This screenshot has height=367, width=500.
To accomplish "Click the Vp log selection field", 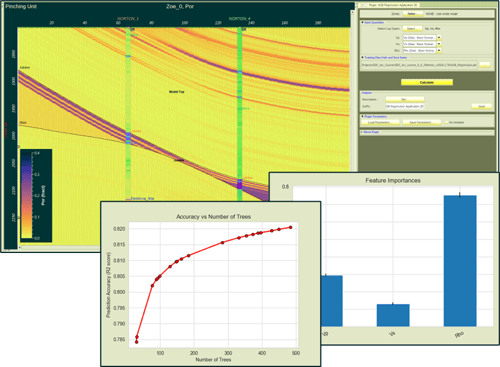I will click(x=419, y=38).
